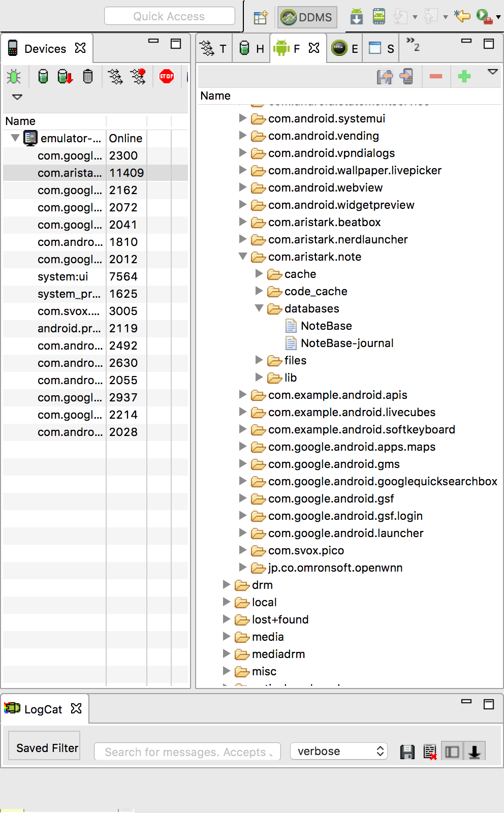Click the emulator device icon in Devices list
504x813 pixels.
[31, 138]
